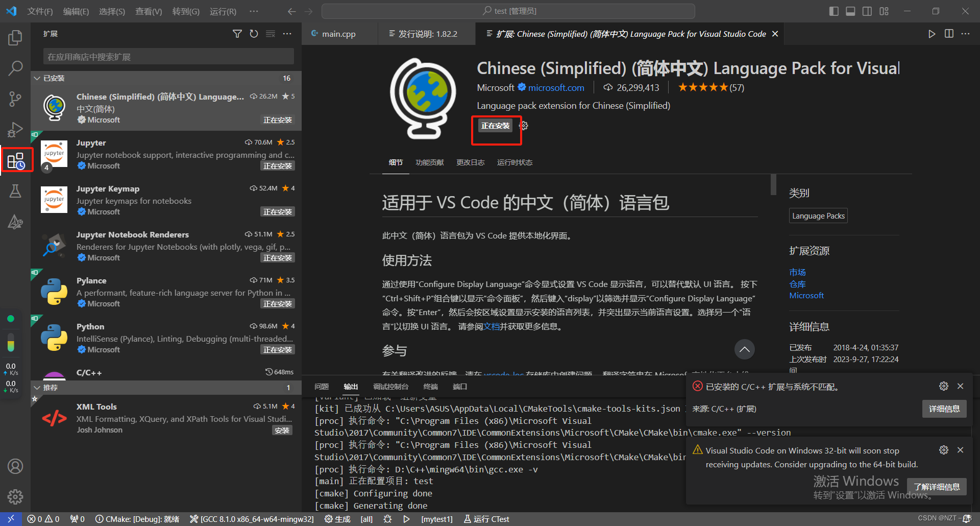Open the 市场 resource link
Viewport: 980px width, 526px height.
[x=797, y=272]
